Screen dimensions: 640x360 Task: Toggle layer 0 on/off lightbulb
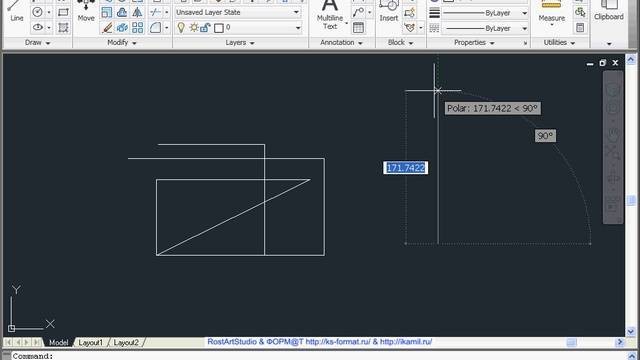click(x=181, y=27)
